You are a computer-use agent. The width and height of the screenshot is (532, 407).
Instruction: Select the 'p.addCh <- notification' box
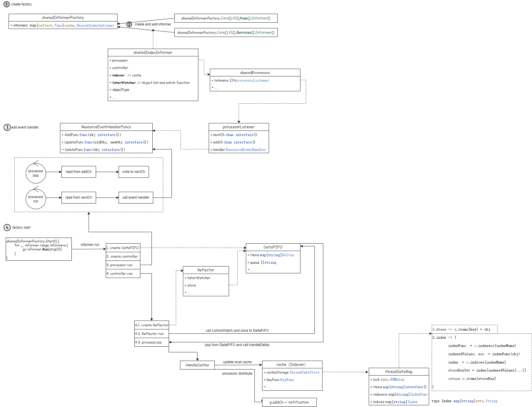coord(289,402)
